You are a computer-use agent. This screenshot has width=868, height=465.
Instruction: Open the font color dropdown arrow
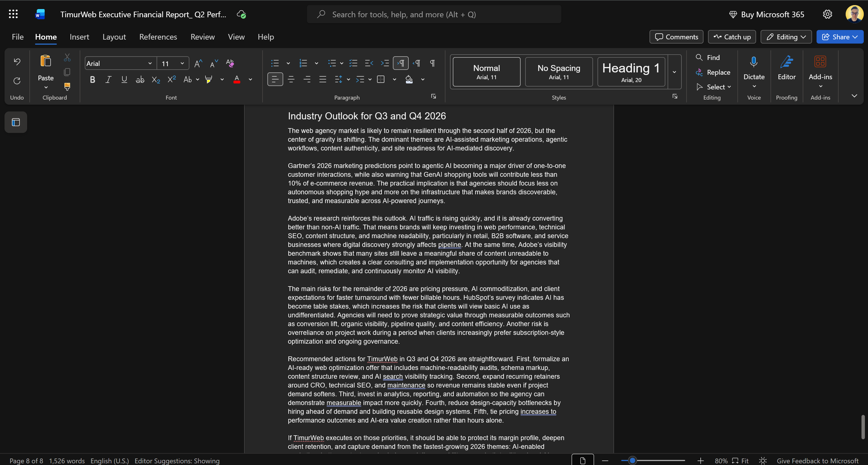250,79
